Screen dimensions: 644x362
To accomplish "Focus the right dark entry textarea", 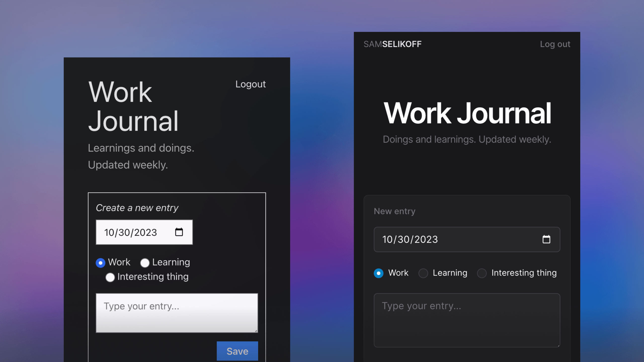I will click(x=467, y=321).
